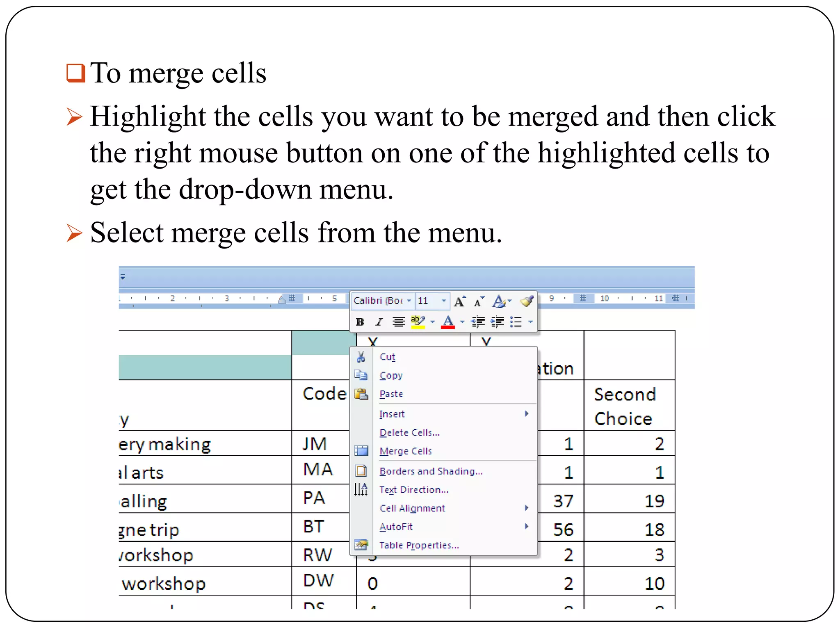The height and width of the screenshot is (630, 840).
Task: Click the Quick Access Toolbar customize arrow
Action: (123, 277)
